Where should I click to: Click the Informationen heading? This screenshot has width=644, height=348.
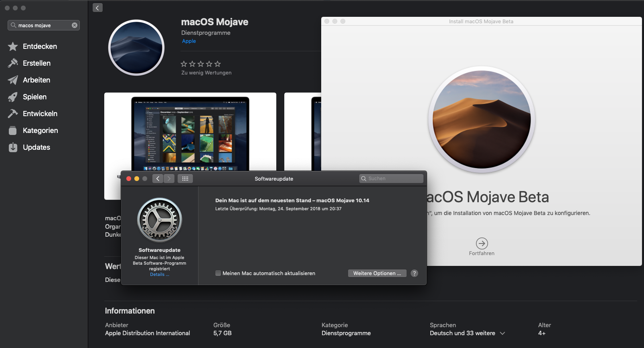coord(130,311)
